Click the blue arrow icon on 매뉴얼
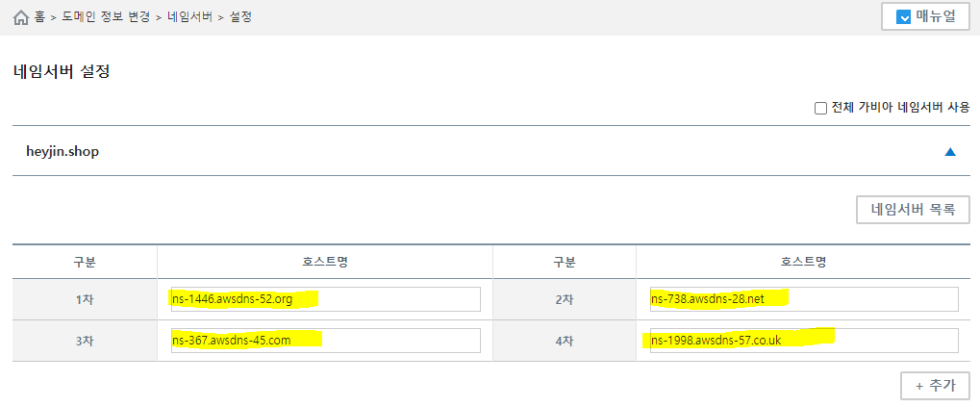 point(903,16)
